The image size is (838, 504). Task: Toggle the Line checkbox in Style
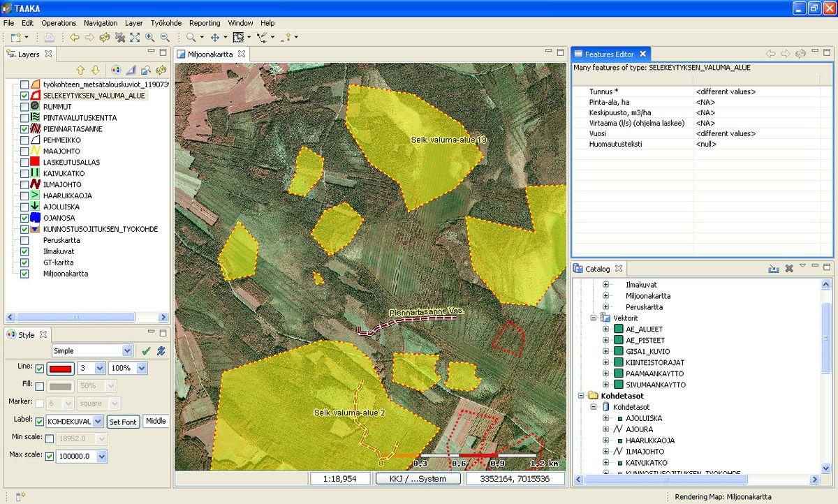(x=40, y=369)
